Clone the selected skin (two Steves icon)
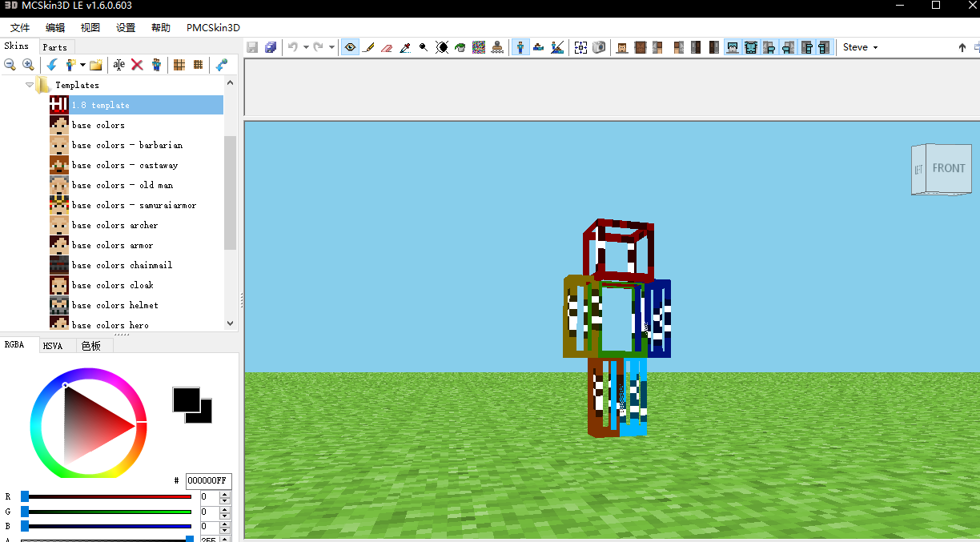The width and height of the screenshot is (980, 542). (156, 65)
